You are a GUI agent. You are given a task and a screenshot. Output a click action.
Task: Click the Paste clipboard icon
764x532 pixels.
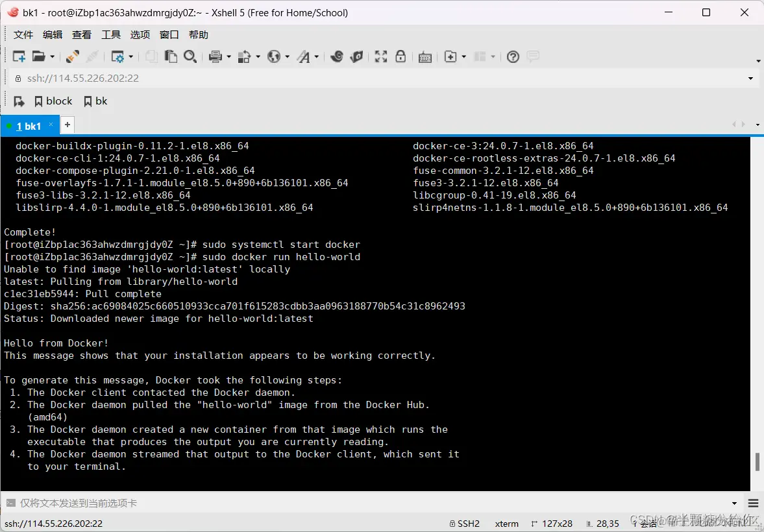coord(171,56)
